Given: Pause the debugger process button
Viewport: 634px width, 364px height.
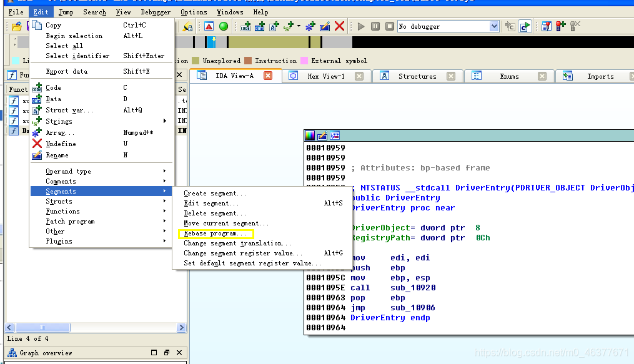Looking at the screenshot, I should [375, 27].
